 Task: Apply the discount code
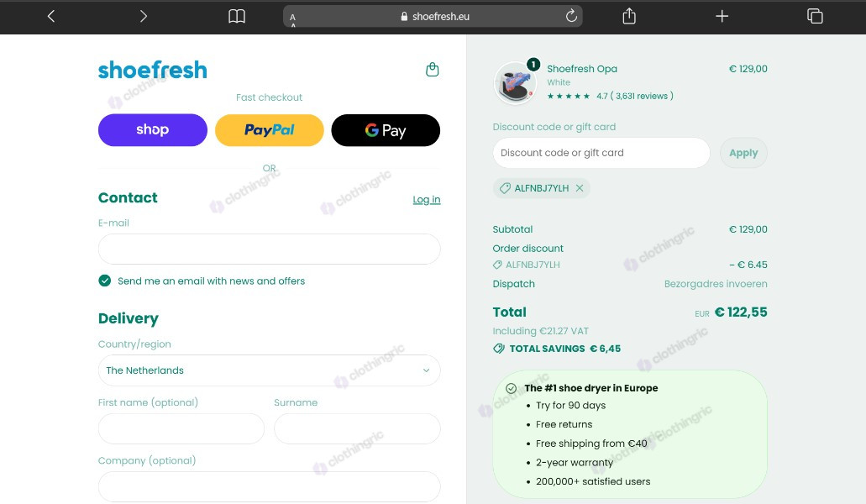point(743,153)
